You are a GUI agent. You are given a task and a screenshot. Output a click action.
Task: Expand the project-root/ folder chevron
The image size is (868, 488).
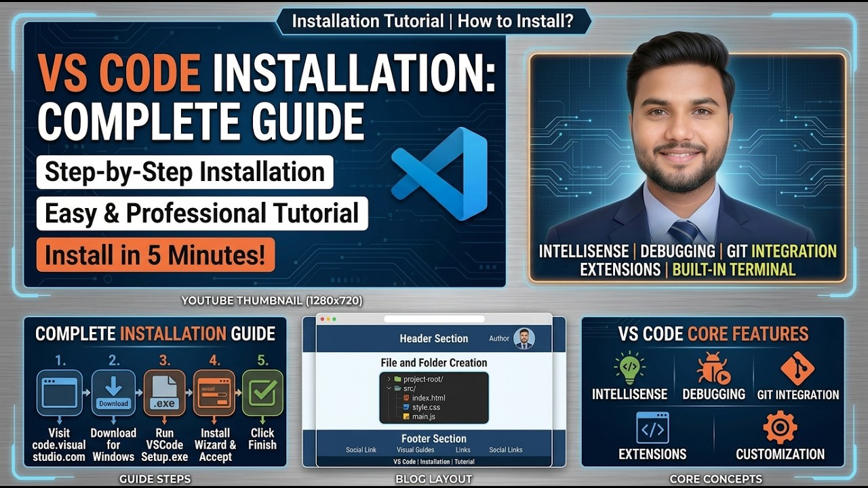[x=389, y=379]
